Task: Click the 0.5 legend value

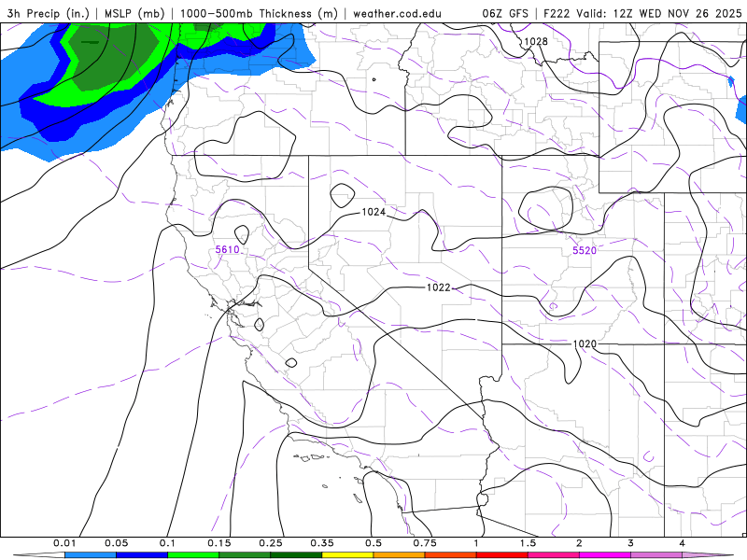Action: 373,543
